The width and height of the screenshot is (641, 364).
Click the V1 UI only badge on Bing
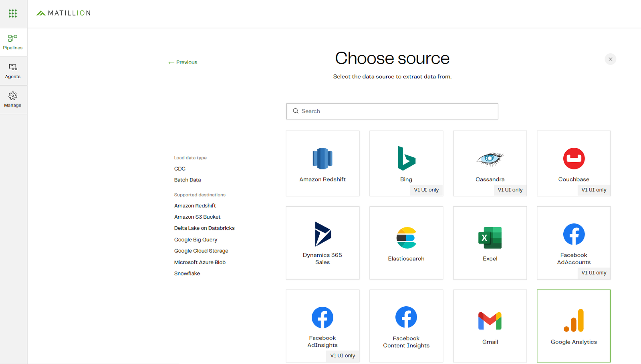(426, 190)
